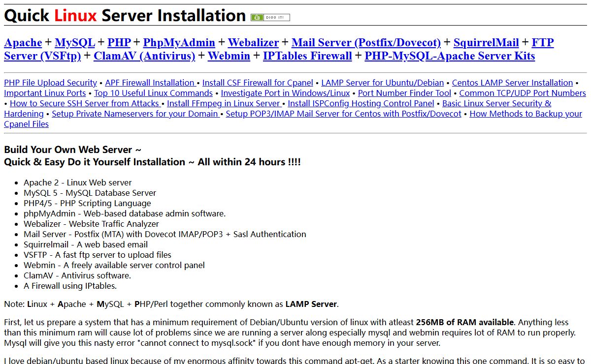Click Webalizer - Website Traffic Analyzer item

(x=91, y=224)
